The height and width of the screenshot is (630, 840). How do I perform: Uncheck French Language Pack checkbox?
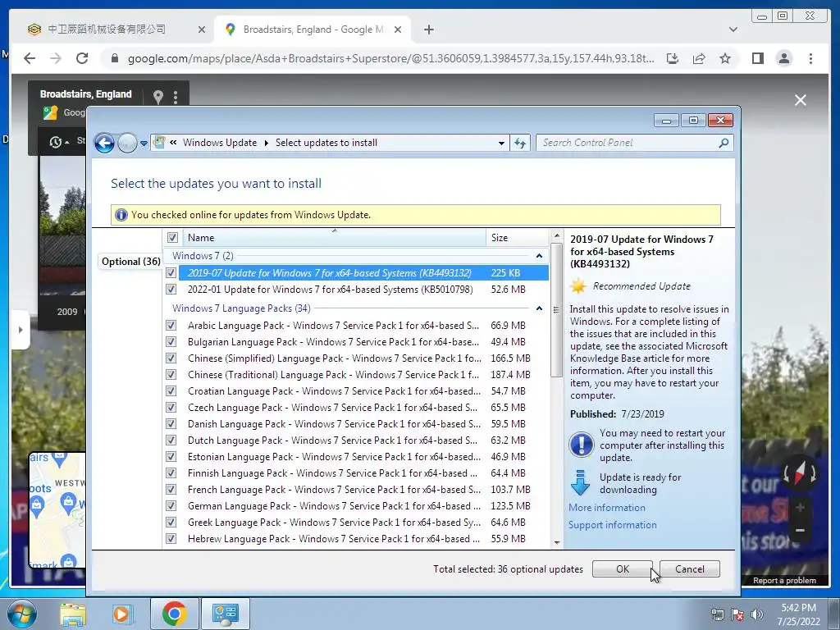(171, 489)
